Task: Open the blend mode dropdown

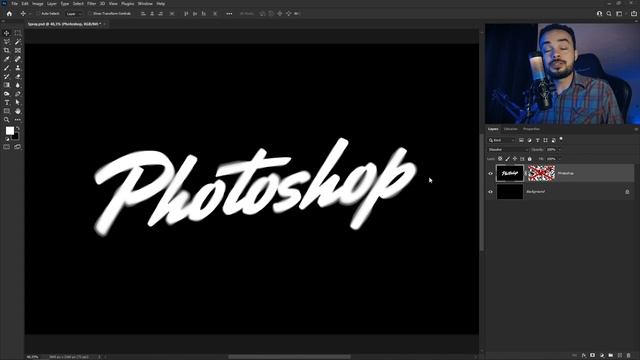Action: [508, 149]
